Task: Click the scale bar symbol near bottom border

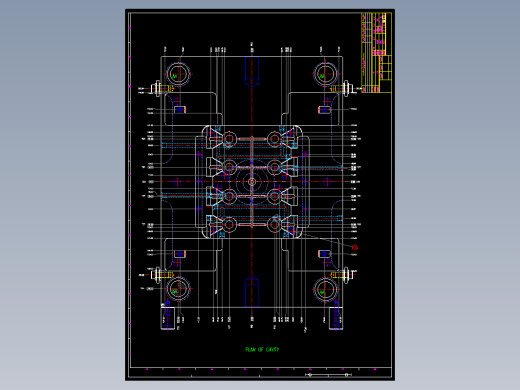Action: point(328,375)
